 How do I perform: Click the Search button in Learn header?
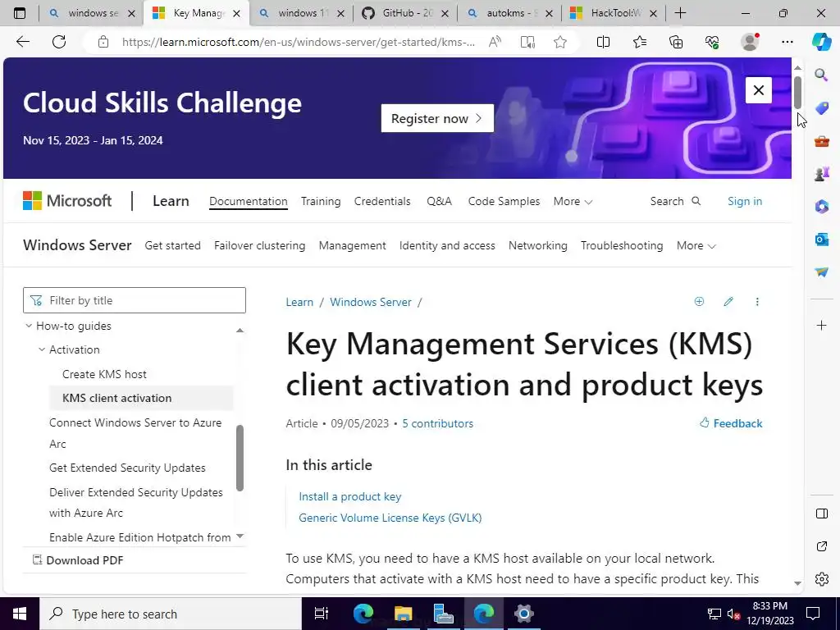coord(675,202)
